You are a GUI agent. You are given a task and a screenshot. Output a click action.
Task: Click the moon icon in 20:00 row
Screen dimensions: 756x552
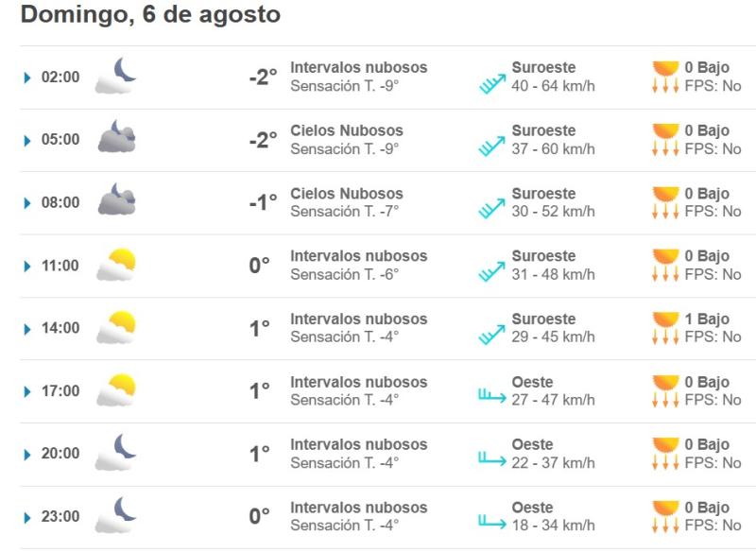click(116, 455)
